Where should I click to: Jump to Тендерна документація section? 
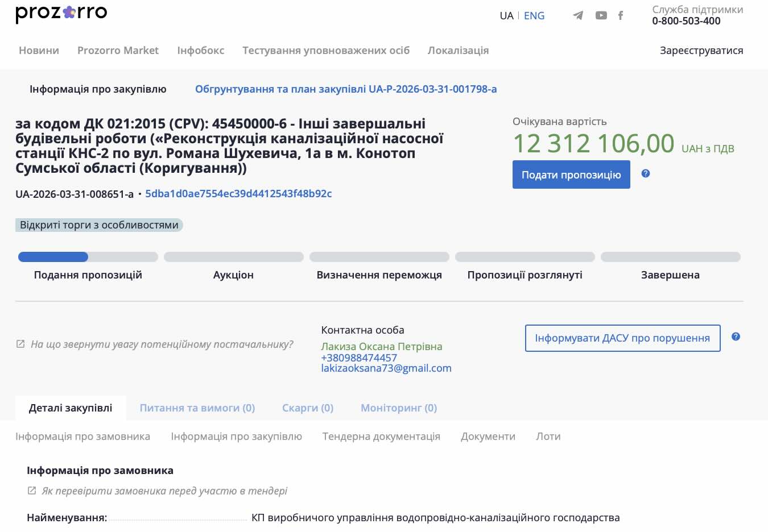click(x=381, y=436)
